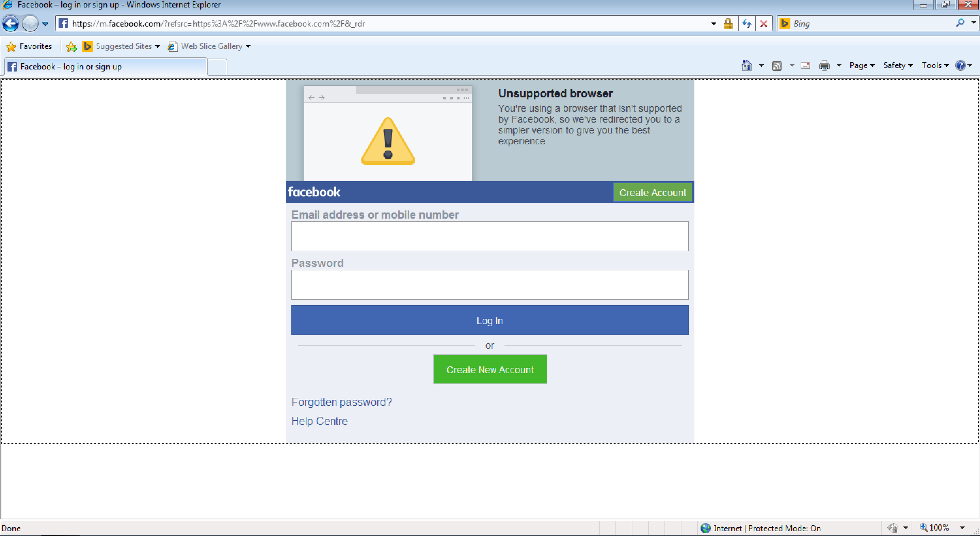
Task: Expand the address bar autocomplete dropdown
Action: (x=714, y=23)
